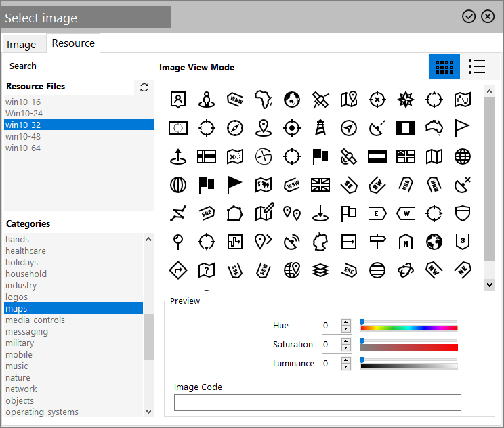Decrease the Hue value with down arrow
The height and width of the screenshot is (428, 504).
click(x=346, y=329)
